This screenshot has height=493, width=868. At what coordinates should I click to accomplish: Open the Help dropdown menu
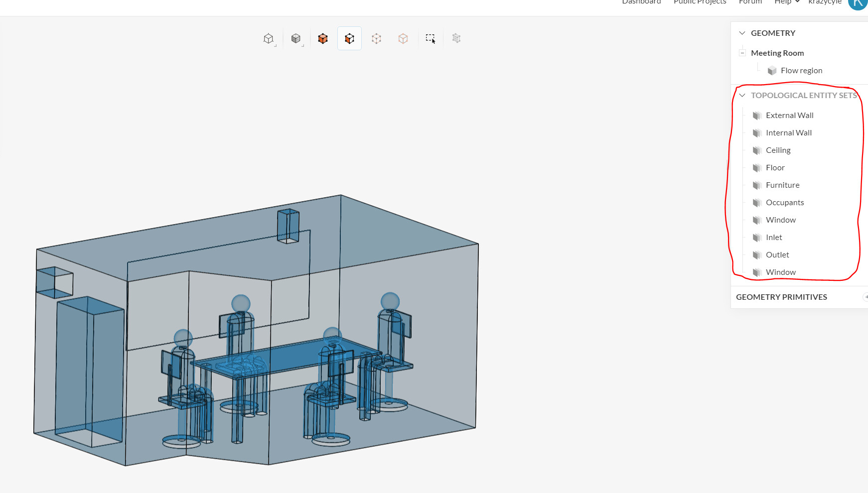click(x=787, y=2)
